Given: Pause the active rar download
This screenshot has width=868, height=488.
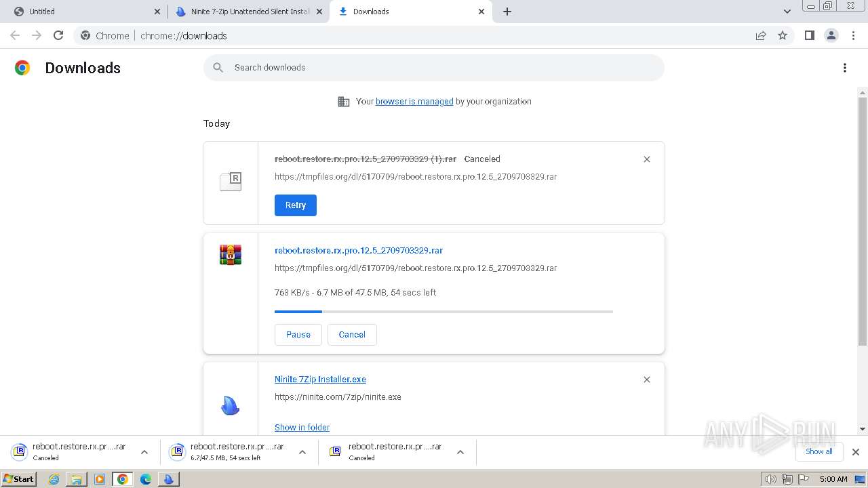Looking at the screenshot, I should (298, 335).
